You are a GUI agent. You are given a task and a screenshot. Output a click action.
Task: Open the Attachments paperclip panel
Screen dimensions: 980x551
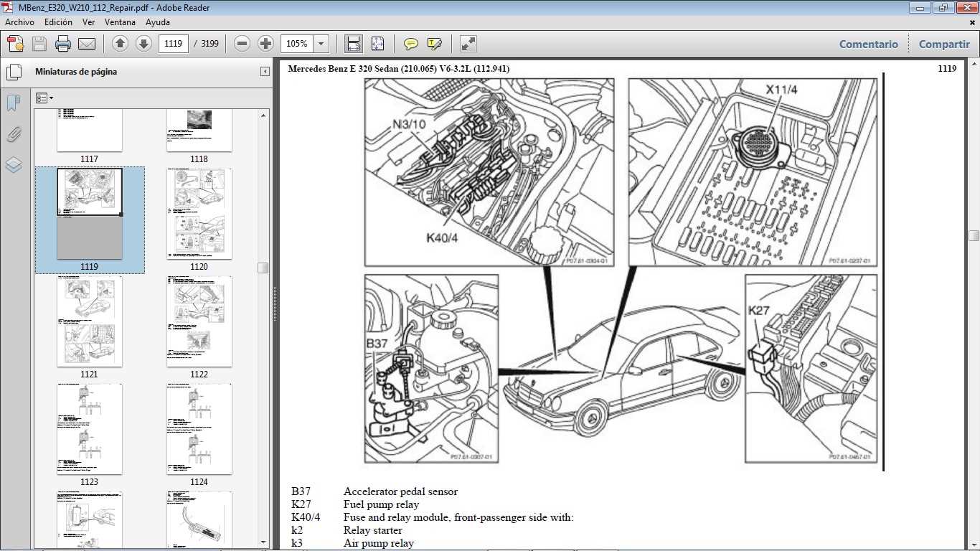(x=13, y=134)
